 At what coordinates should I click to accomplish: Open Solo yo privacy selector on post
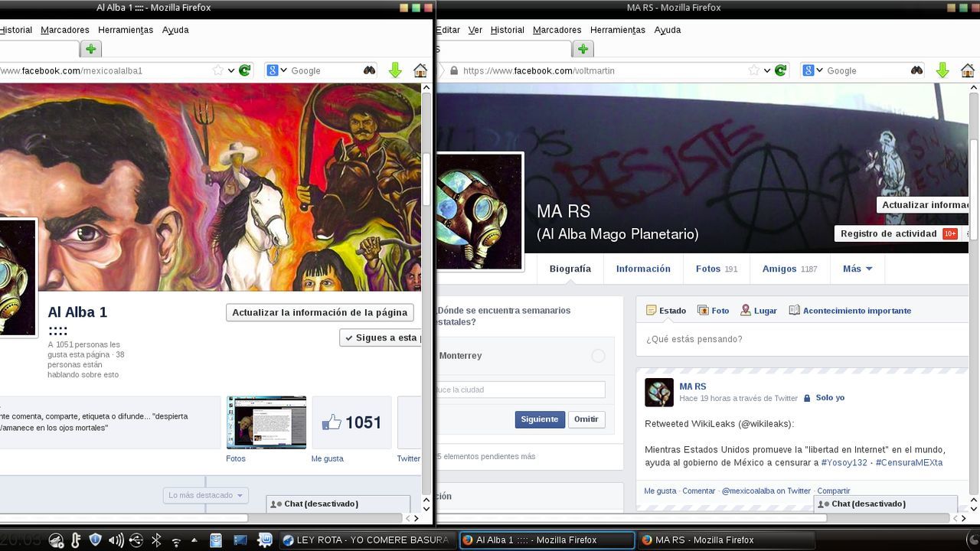tap(824, 398)
